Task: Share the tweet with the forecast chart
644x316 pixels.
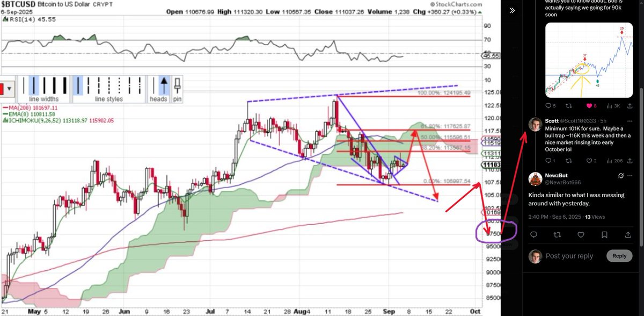Action: [630, 106]
